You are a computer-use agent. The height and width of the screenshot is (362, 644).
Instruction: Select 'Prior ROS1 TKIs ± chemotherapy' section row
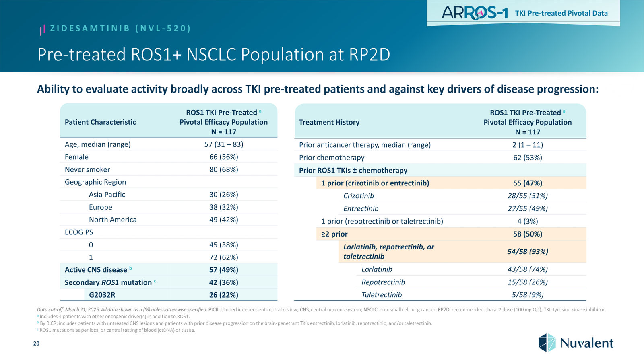pyautogui.click(x=440, y=170)
